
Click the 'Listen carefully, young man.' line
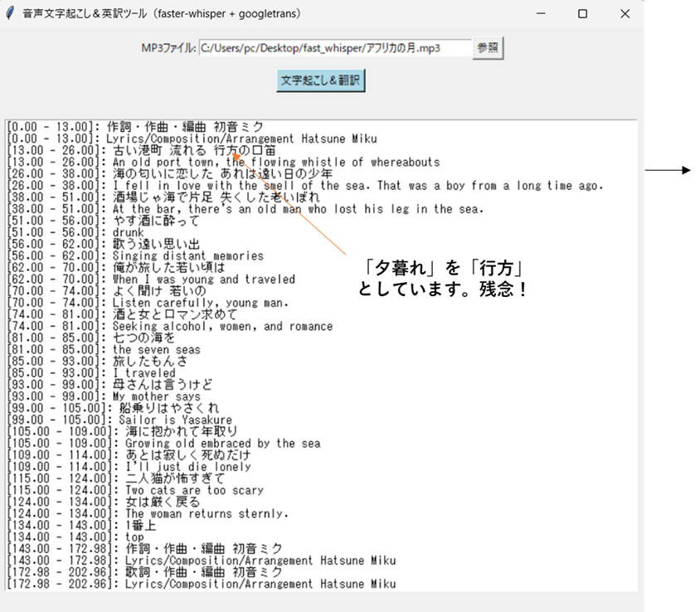coord(200,303)
